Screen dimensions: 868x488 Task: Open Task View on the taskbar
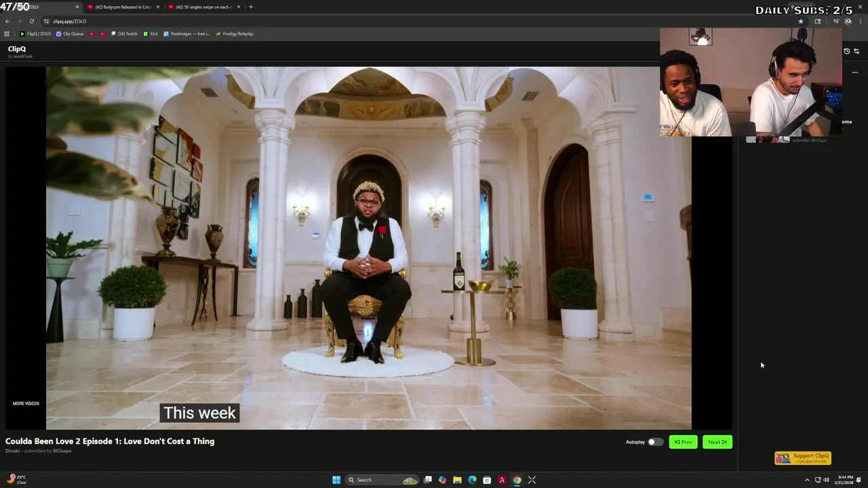pyautogui.click(x=428, y=480)
